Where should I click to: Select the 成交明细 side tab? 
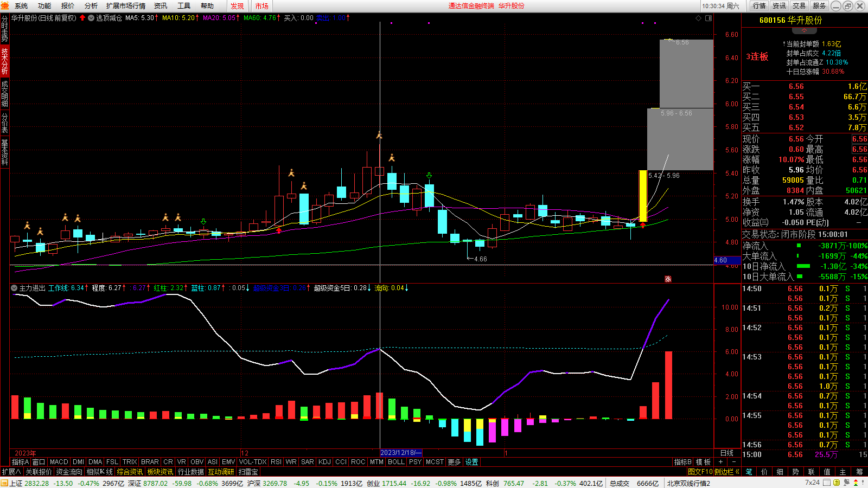pyautogui.click(x=4, y=94)
